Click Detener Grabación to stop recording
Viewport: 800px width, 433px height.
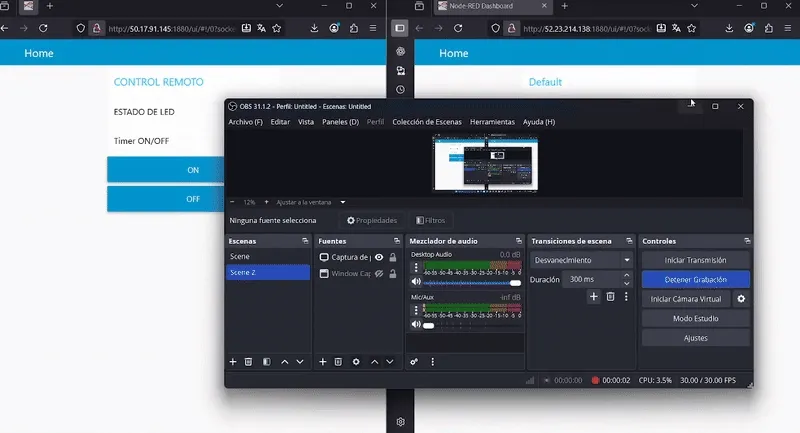(x=695, y=279)
